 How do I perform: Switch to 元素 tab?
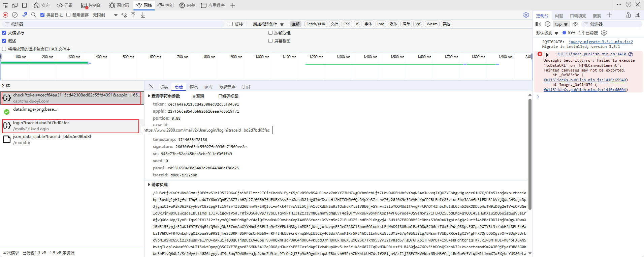point(65,5)
